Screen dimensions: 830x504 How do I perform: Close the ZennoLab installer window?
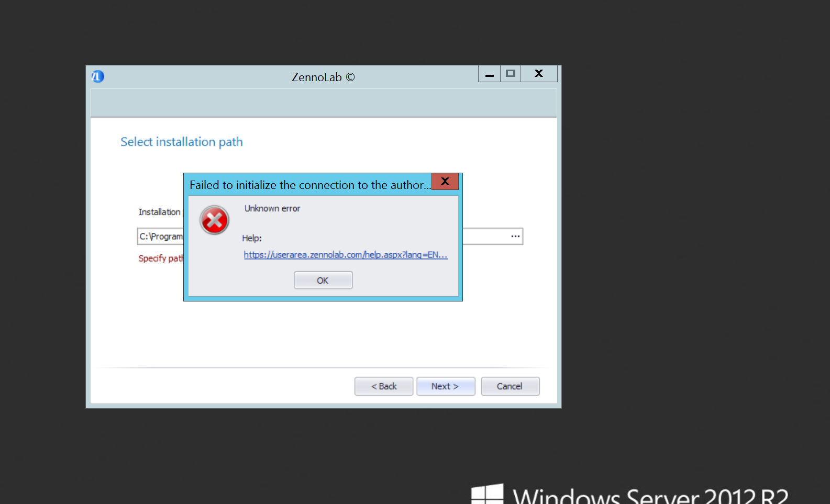pos(539,74)
